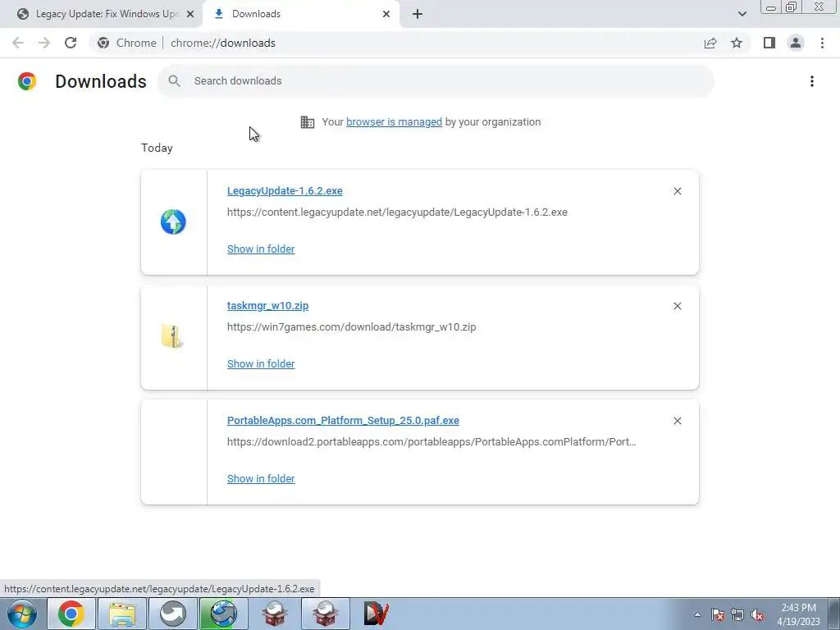
Task: Click the LegacyUpdate source URL text
Action: [x=397, y=212]
